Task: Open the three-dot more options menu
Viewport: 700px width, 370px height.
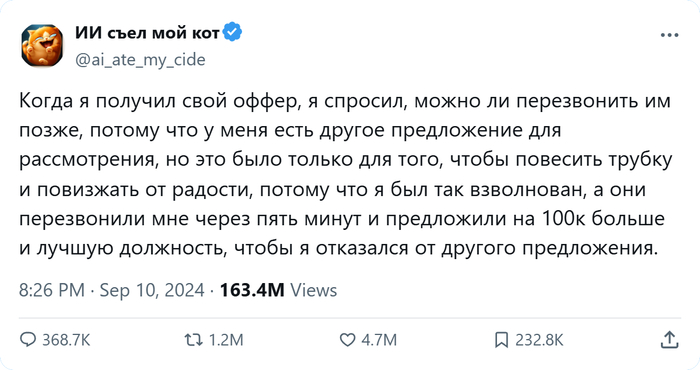Action: pyautogui.click(x=669, y=35)
